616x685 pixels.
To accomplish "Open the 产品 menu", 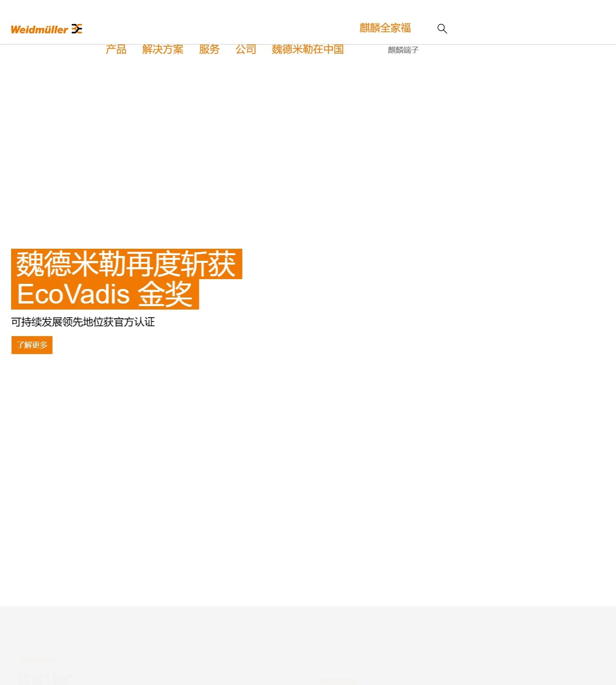I will 116,50.
